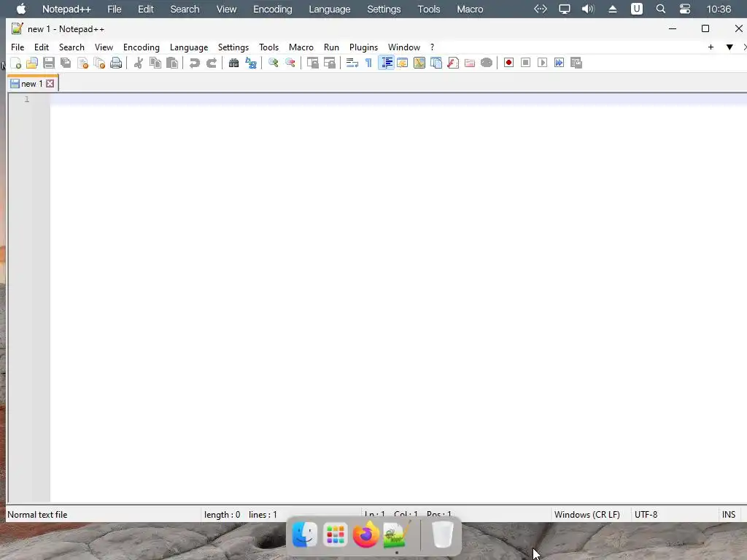Open the Search menu in Notepad++ window
Image resolution: width=747 pixels, height=560 pixels.
click(x=71, y=47)
